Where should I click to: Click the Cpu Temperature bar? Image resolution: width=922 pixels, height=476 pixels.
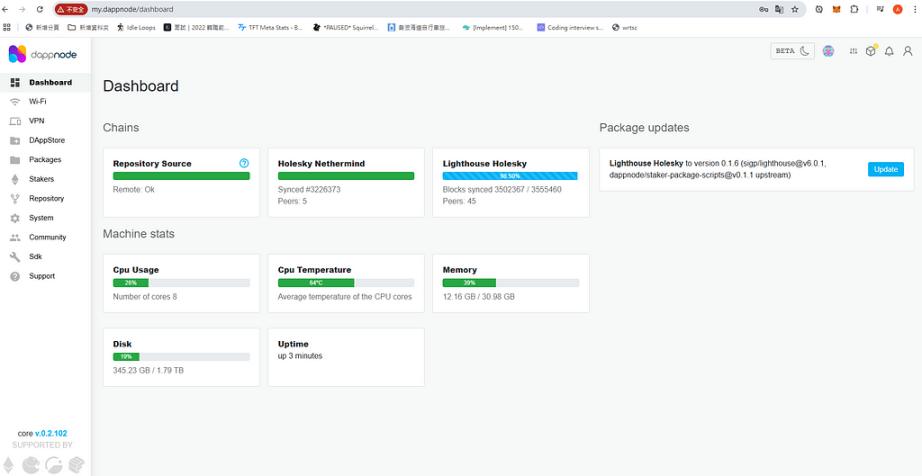346,283
